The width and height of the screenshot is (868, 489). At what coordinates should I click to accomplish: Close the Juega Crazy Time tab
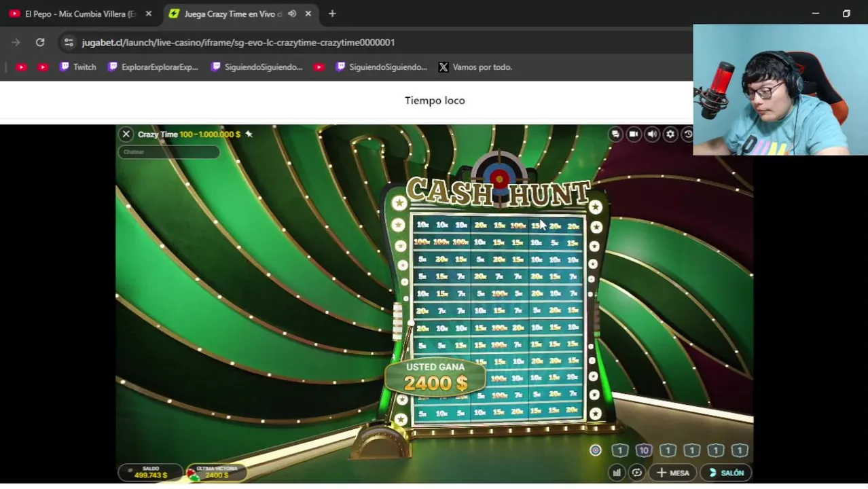pos(308,14)
